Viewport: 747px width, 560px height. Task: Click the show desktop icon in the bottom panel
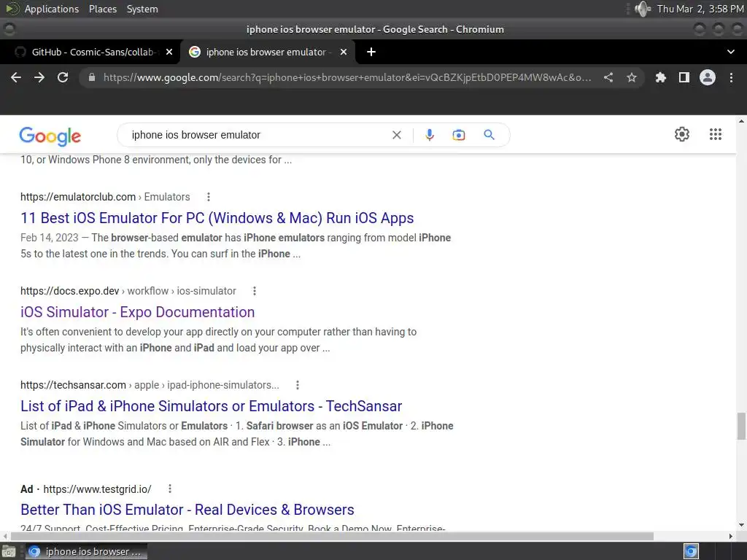tap(8, 551)
